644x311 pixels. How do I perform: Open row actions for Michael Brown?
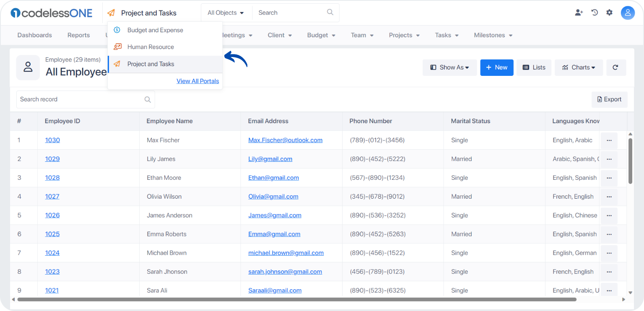click(609, 253)
